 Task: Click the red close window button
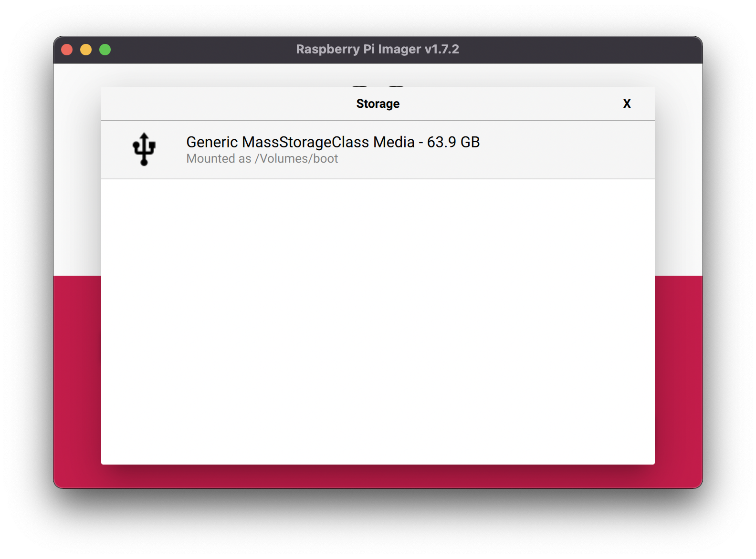coord(67,50)
